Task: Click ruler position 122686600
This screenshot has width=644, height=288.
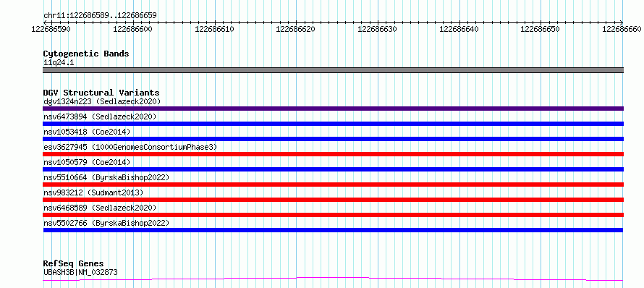Action: coord(132,29)
